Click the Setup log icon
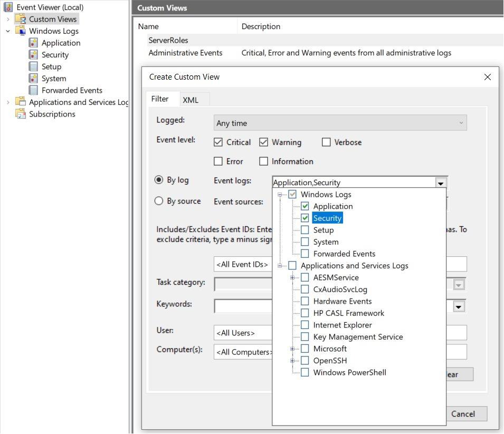Viewport: 504px width, 434px height. click(x=33, y=66)
